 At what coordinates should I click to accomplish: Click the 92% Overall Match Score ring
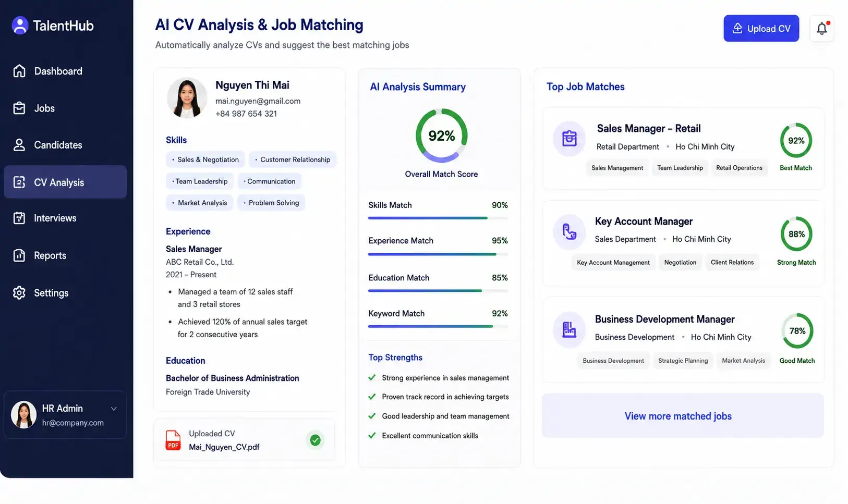pyautogui.click(x=441, y=136)
